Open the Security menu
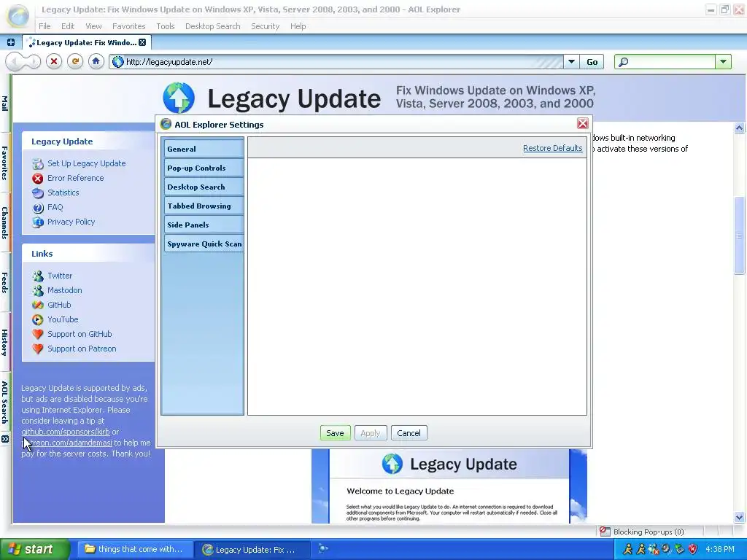The height and width of the screenshot is (560, 747). click(x=265, y=26)
